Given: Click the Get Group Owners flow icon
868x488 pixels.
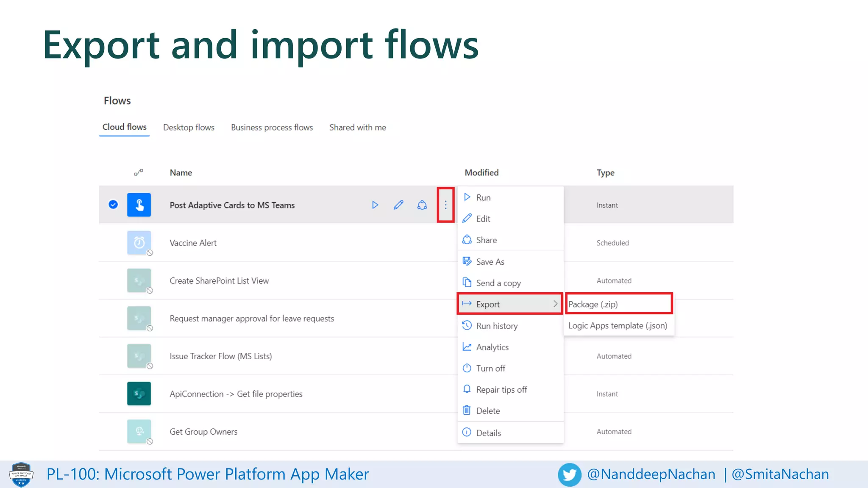Looking at the screenshot, I should (139, 431).
